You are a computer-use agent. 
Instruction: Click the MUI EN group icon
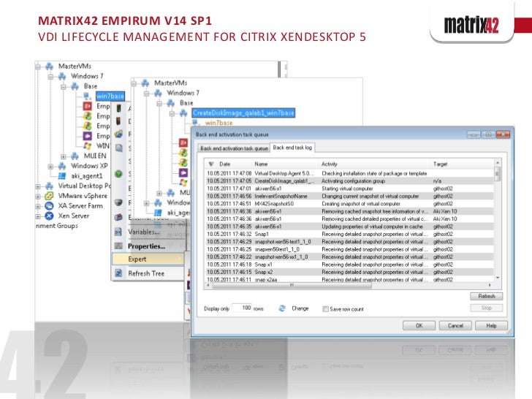tap(75, 156)
